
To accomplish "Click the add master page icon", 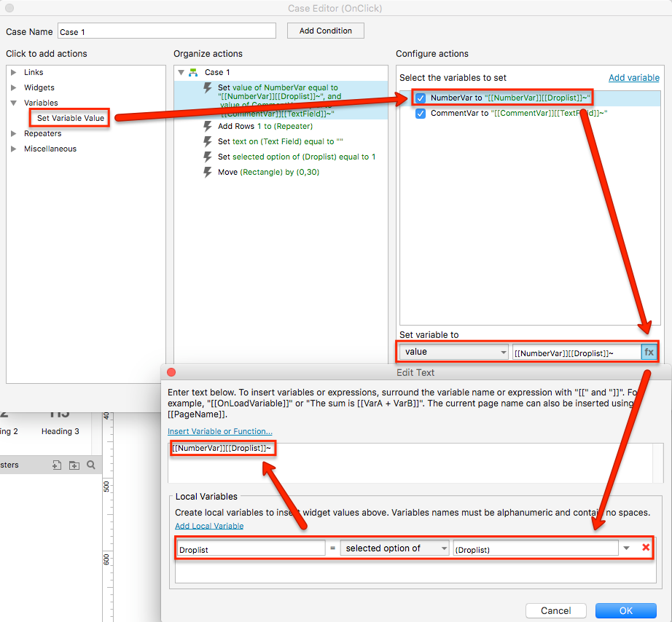I will [x=57, y=465].
